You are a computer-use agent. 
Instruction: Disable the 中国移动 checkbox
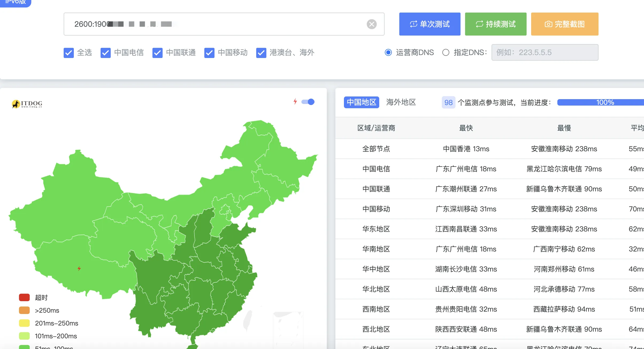pos(209,53)
